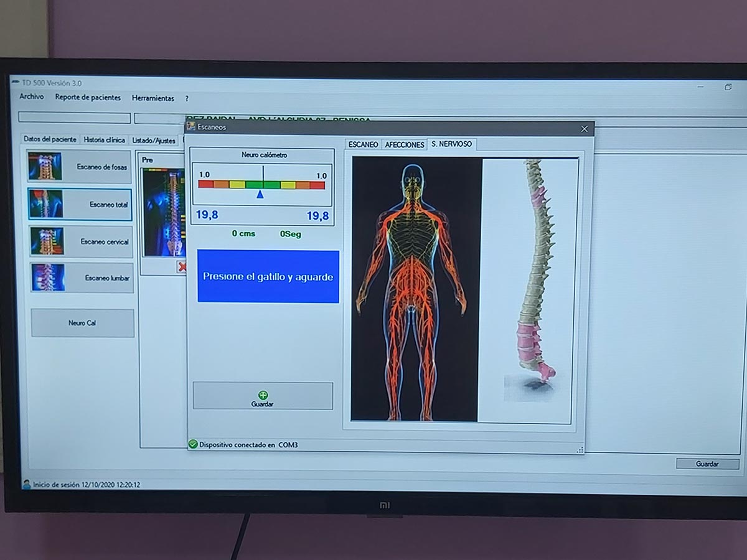The image size is (747, 560).
Task: Click Guardar button at bottom right
Action: coord(707,464)
